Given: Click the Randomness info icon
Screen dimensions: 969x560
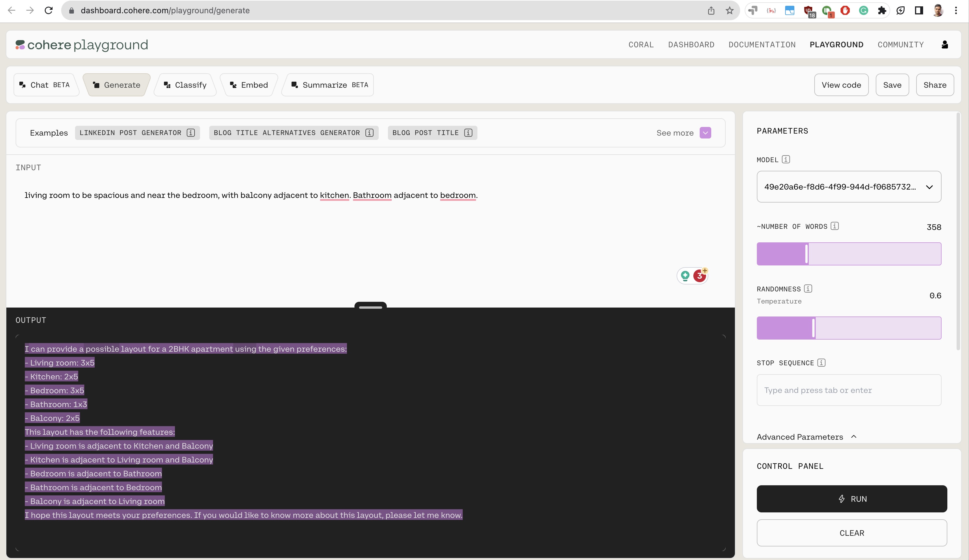Looking at the screenshot, I should [x=808, y=288].
